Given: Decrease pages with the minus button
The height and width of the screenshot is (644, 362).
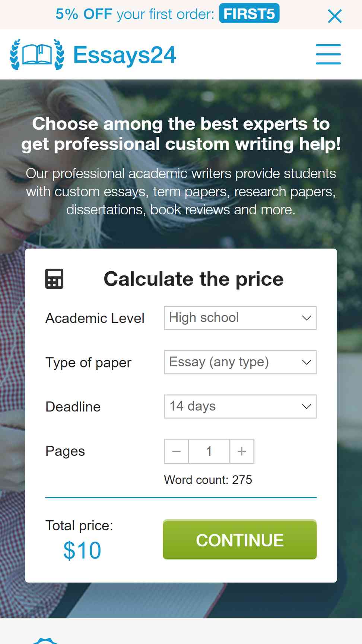Looking at the screenshot, I should pos(177,451).
